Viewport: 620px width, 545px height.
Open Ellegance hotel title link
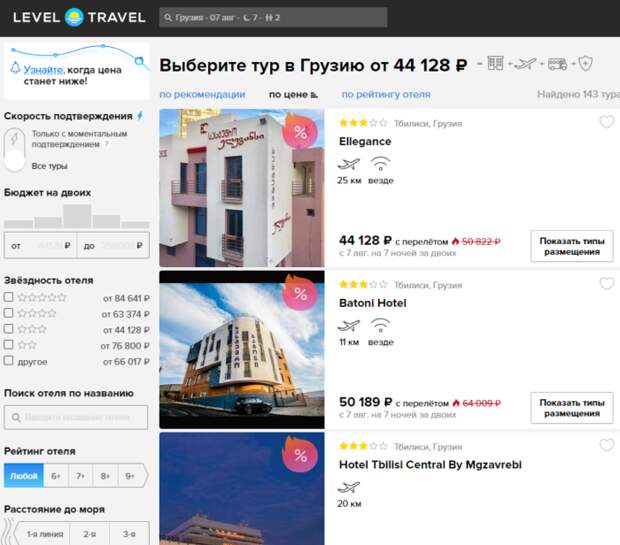(365, 142)
